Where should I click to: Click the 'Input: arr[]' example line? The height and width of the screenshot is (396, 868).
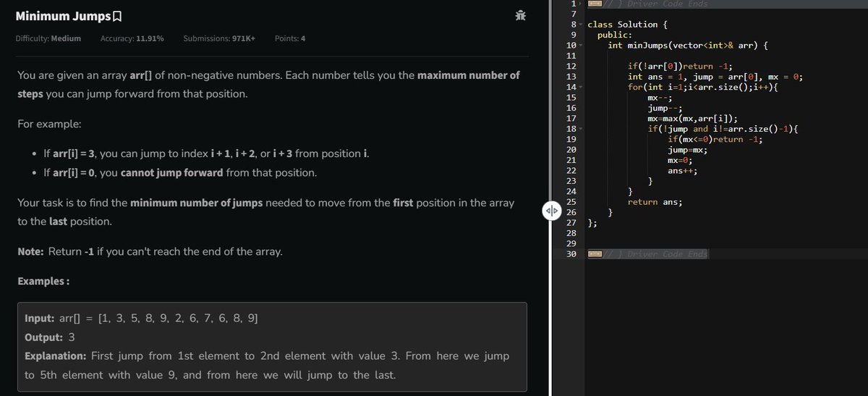click(141, 319)
